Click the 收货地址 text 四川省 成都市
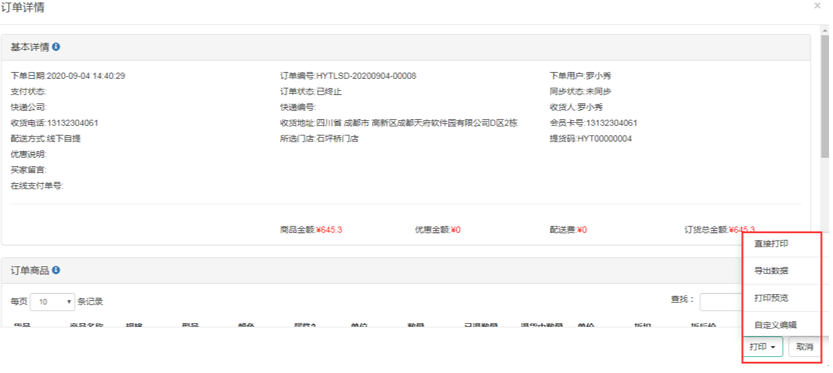This screenshot has height=373, width=833. pyautogui.click(x=342, y=123)
